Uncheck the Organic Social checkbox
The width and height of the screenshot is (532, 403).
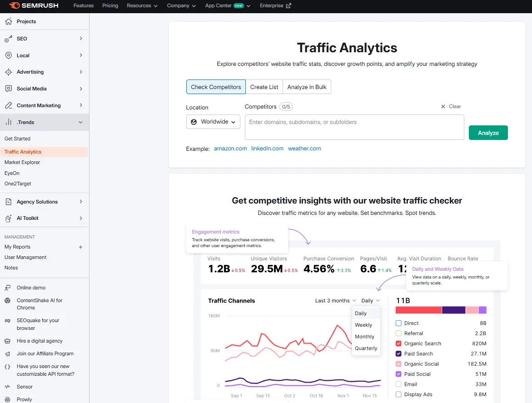pyautogui.click(x=399, y=364)
